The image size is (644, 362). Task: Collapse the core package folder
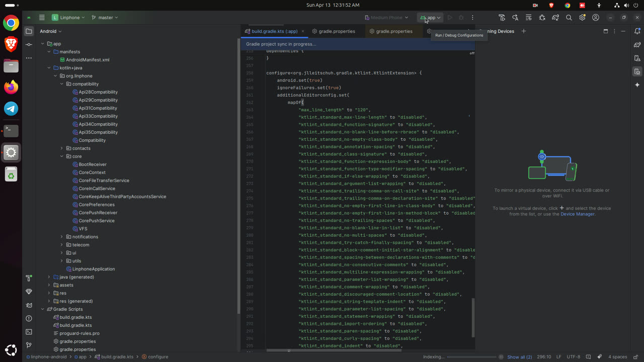pyautogui.click(x=62, y=156)
